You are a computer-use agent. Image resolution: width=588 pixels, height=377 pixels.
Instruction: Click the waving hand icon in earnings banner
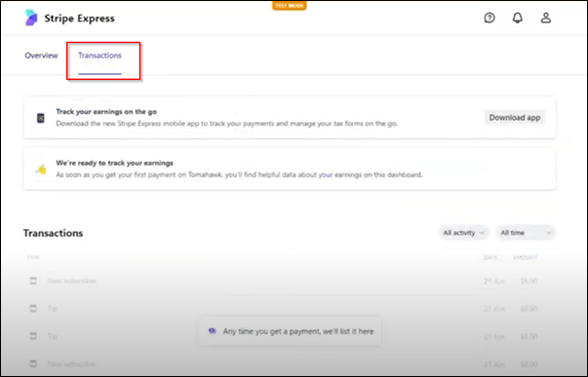point(41,170)
